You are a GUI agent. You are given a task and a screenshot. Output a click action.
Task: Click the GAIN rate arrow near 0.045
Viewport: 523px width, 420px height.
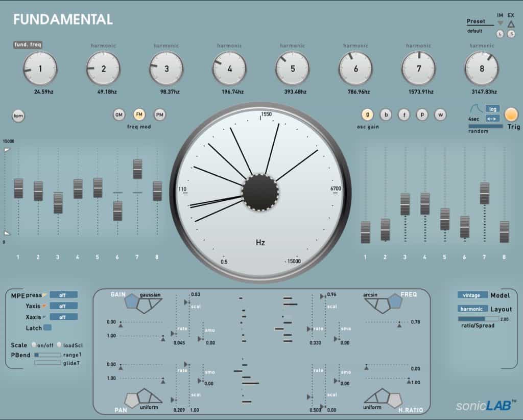(173, 334)
